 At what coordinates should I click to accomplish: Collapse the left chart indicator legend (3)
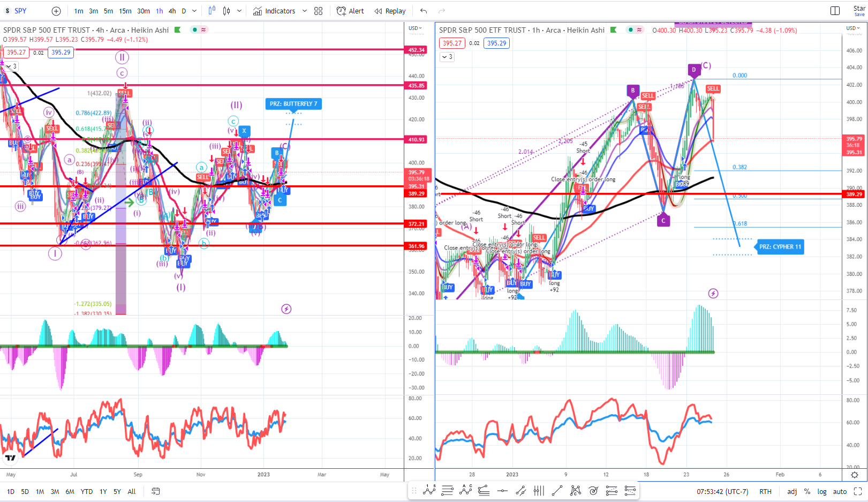11,66
